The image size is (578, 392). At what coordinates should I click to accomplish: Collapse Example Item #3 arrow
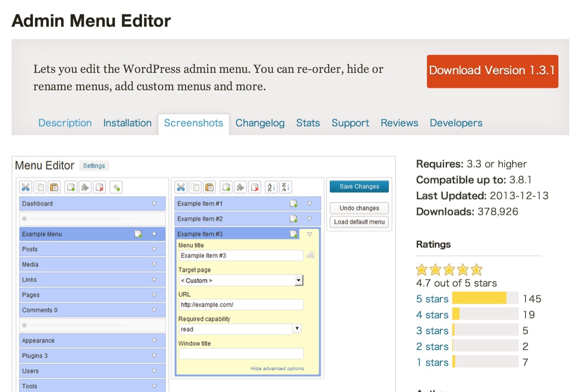310,234
